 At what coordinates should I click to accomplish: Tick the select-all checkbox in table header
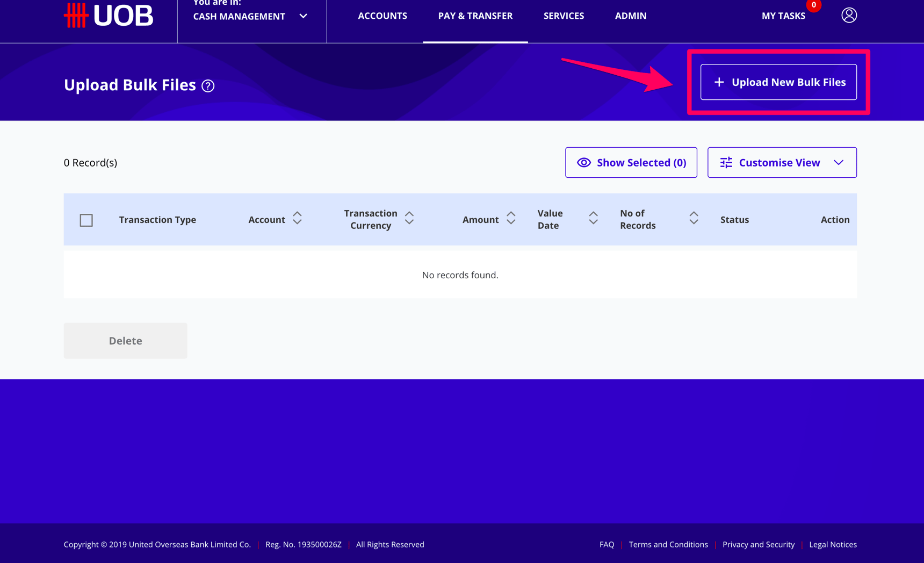point(86,220)
